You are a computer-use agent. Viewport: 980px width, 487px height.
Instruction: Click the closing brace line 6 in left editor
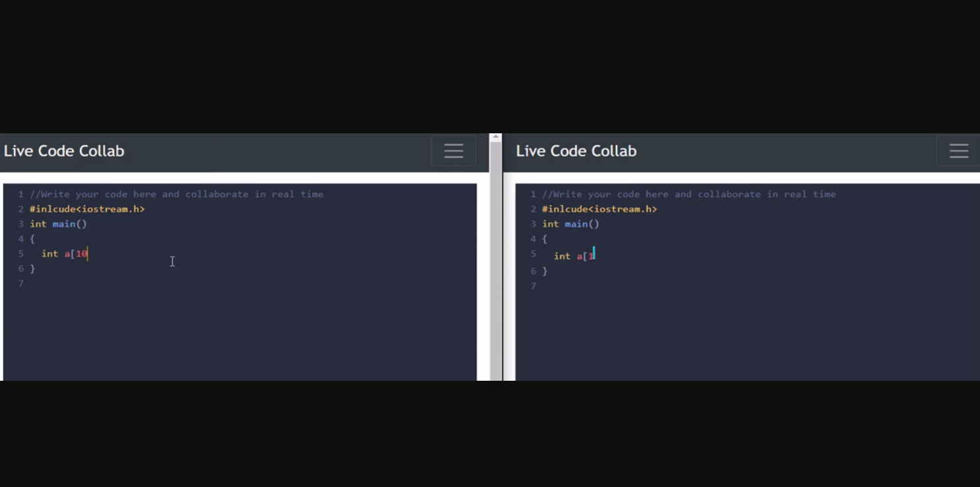point(32,269)
